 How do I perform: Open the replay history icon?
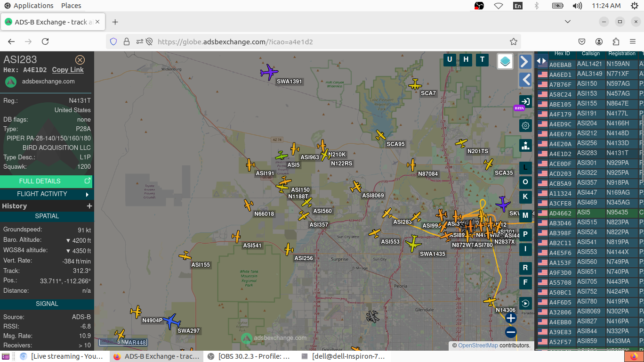[x=525, y=303]
